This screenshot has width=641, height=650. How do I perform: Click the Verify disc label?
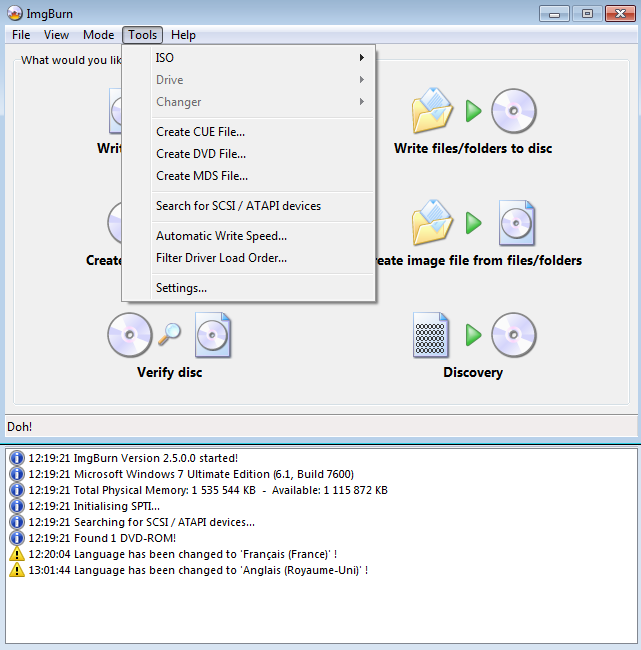click(x=170, y=372)
